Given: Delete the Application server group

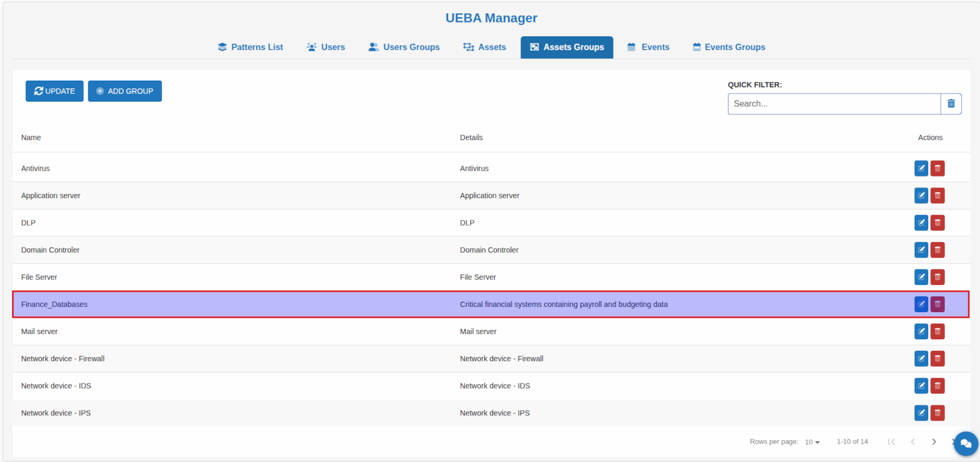Looking at the screenshot, I should [x=937, y=196].
